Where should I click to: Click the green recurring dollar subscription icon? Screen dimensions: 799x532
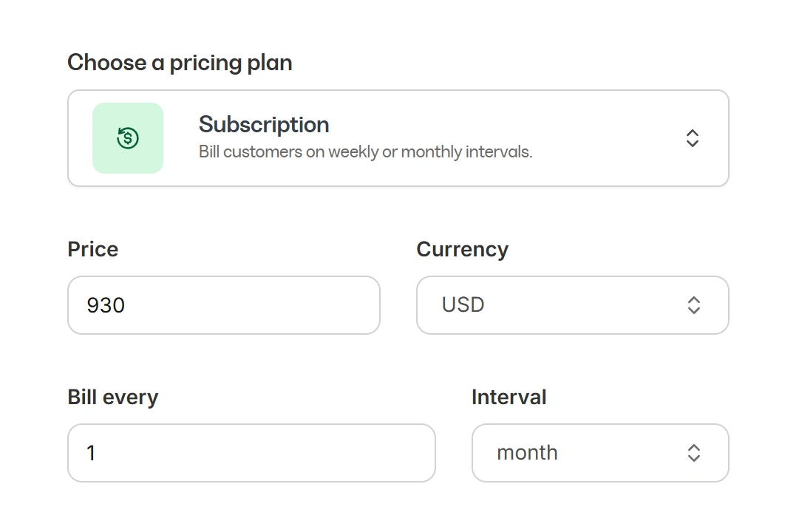[128, 138]
